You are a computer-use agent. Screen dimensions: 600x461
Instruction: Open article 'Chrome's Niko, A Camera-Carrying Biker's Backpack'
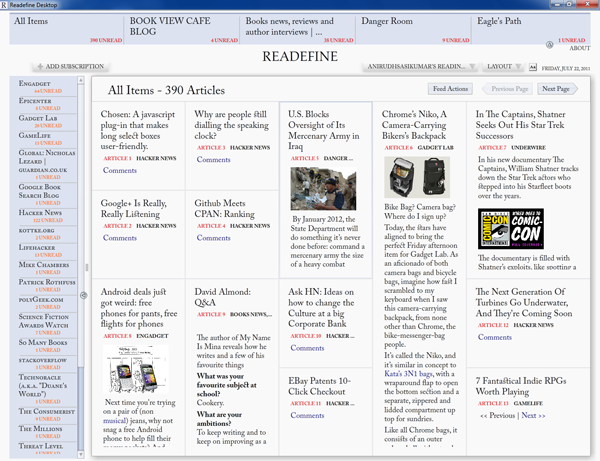tap(414, 125)
